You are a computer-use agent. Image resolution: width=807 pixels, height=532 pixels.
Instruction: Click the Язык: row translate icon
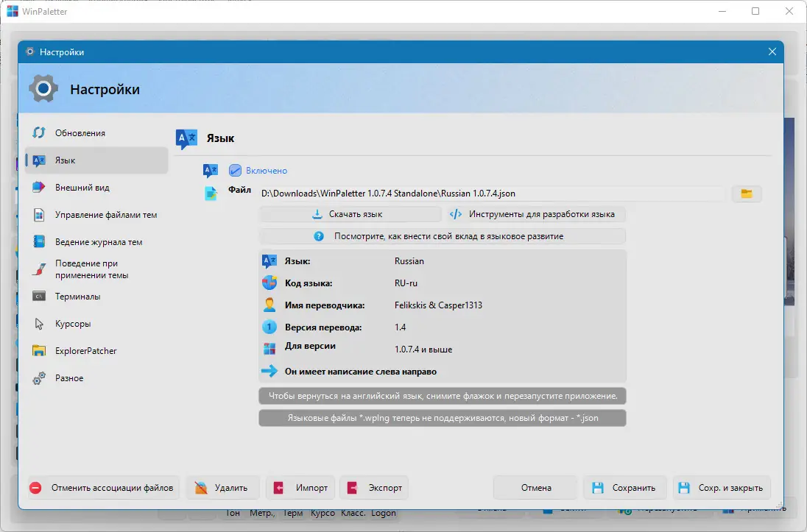click(x=269, y=261)
